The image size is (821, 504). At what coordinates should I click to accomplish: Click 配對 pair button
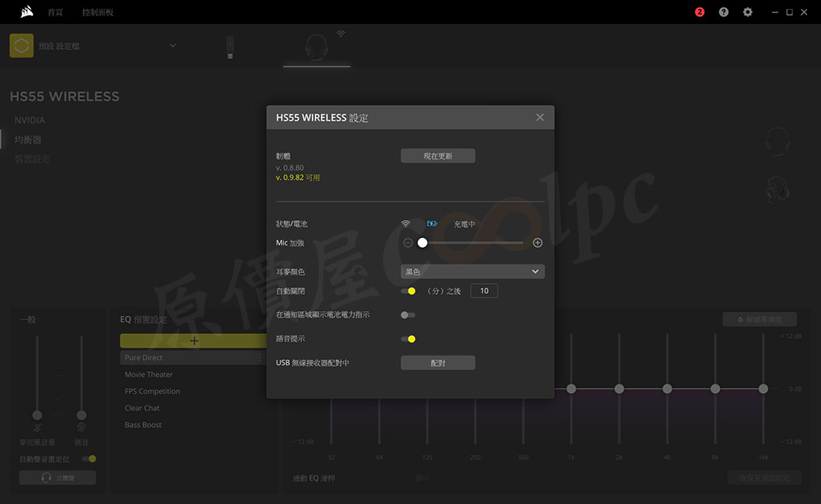coord(438,363)
